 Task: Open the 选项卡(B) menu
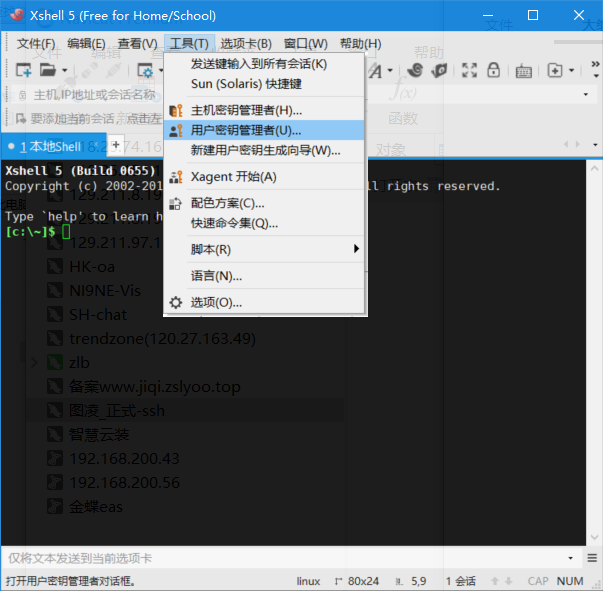tap(245, 43)
